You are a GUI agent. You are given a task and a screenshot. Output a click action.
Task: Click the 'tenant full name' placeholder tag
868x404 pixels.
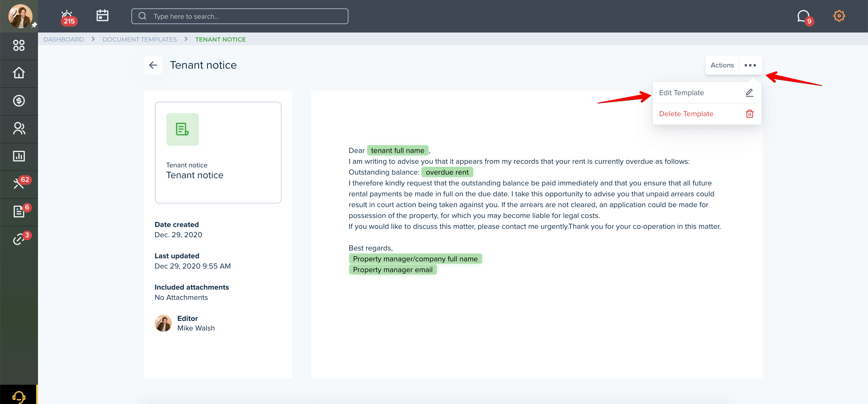[x=398, y=151]
